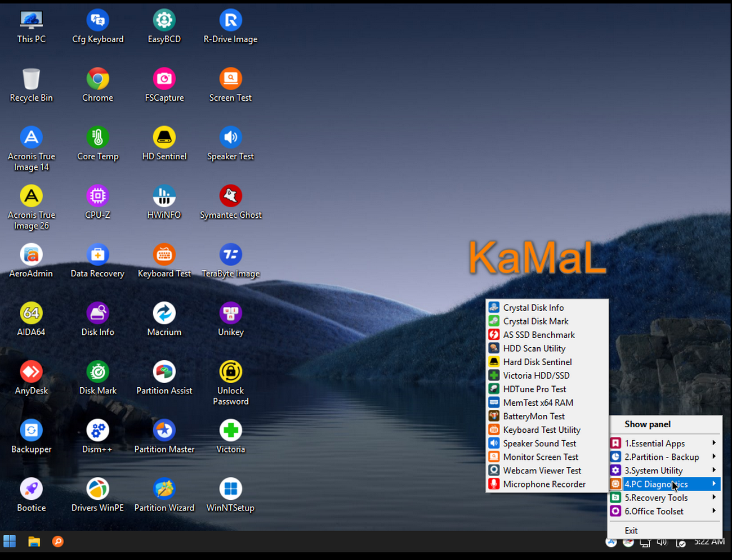Open the CPU-Z desktop icon

(x=97, y=203)
